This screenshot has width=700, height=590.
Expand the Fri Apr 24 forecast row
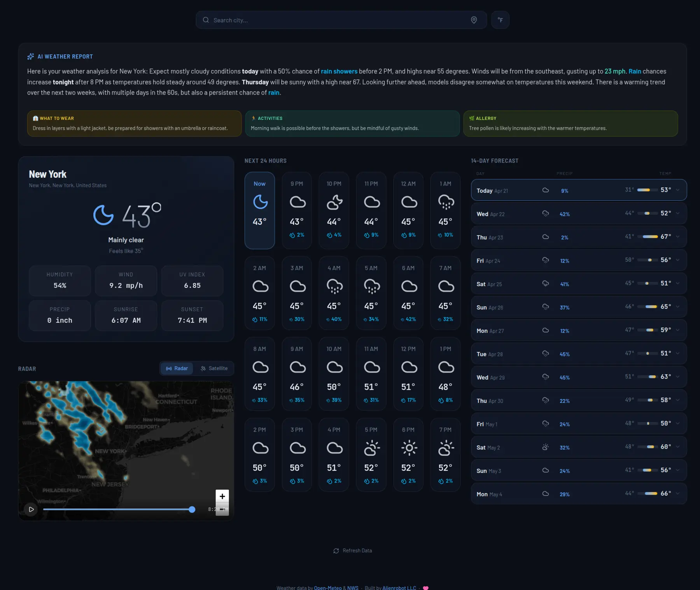[579, 260]
